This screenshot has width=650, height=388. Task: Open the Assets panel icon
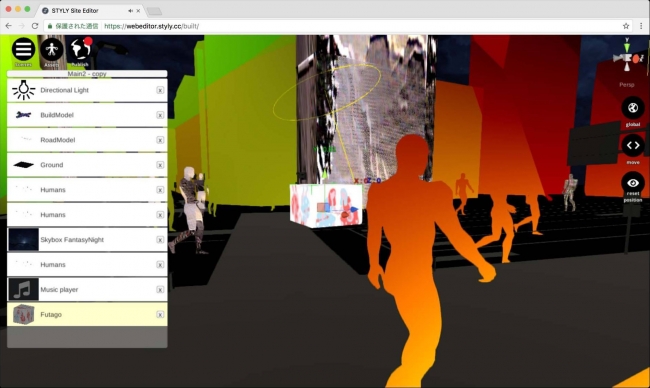click(52, 49)
